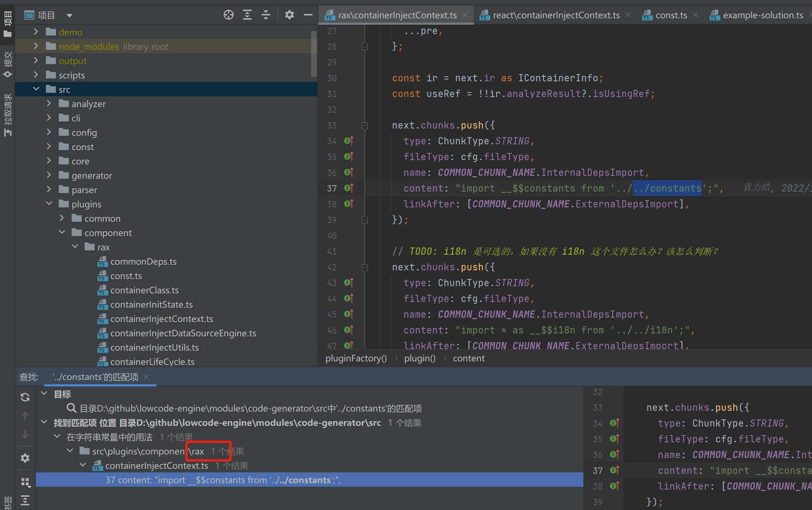Select the line 37 match result
The height and width of the screenshot is (510, 812).
[223, 480]
